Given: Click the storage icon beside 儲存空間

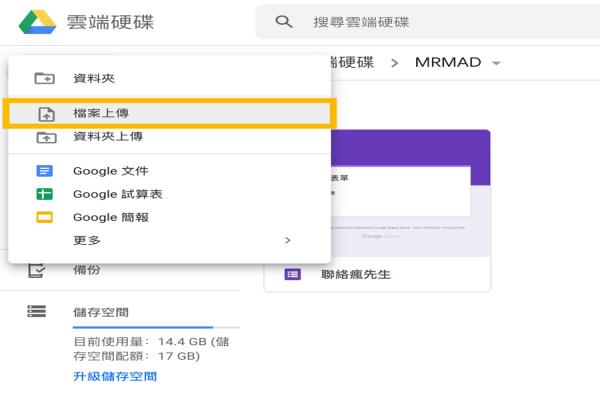Looking at the screenshot, I should pyautogui.click(x=37, y=311).
